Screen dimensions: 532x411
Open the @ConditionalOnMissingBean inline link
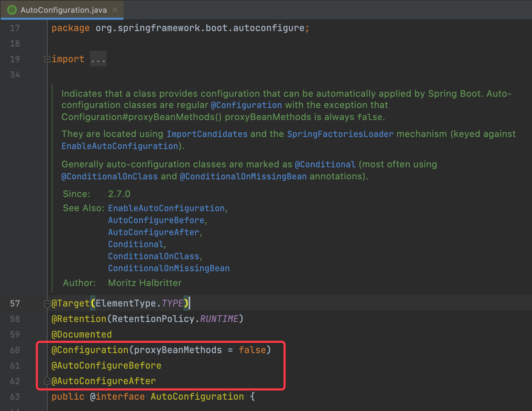point(243,176)
